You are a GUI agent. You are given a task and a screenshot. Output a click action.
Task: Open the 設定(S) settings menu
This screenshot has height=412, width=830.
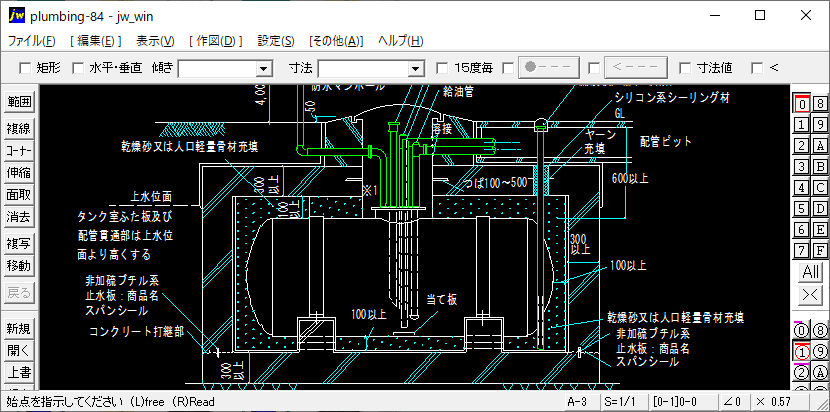click(x=275, y=41)
